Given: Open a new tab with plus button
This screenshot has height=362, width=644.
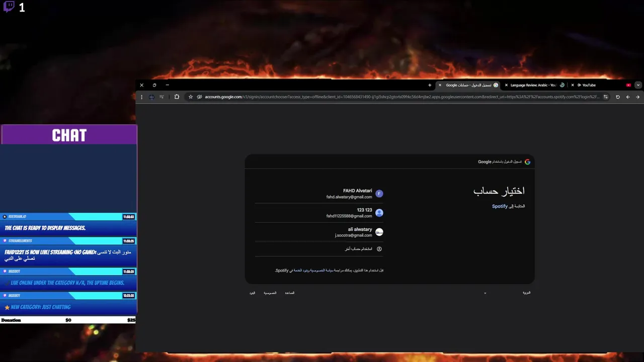Looking at the screenshot, I should 430,85.
